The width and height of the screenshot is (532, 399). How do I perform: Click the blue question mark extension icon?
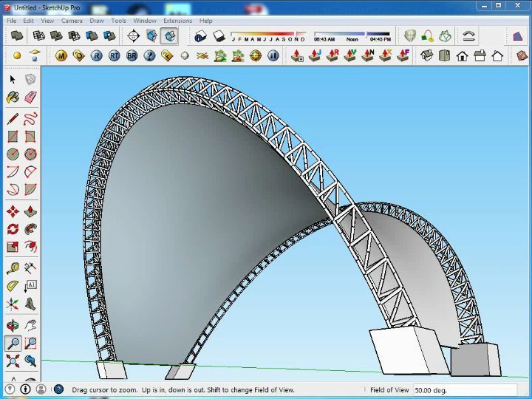pyautogui.click(x=149, y=55)
